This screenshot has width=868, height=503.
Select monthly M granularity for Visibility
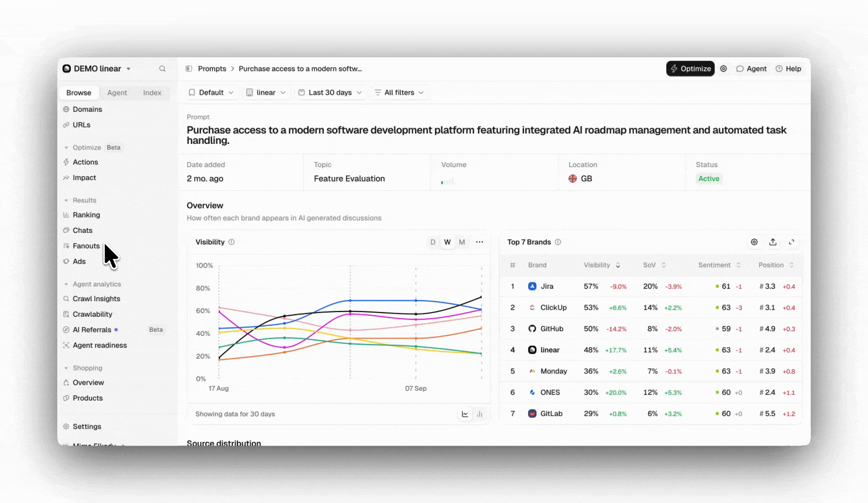pos(462,242)
